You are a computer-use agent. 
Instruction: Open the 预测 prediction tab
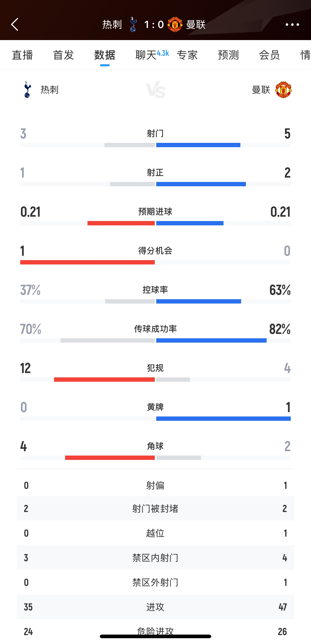(228, 55)
